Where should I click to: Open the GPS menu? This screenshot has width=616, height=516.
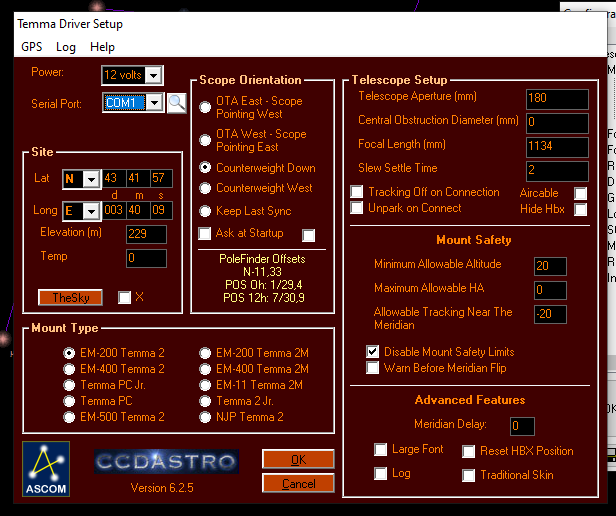point(31,47)
